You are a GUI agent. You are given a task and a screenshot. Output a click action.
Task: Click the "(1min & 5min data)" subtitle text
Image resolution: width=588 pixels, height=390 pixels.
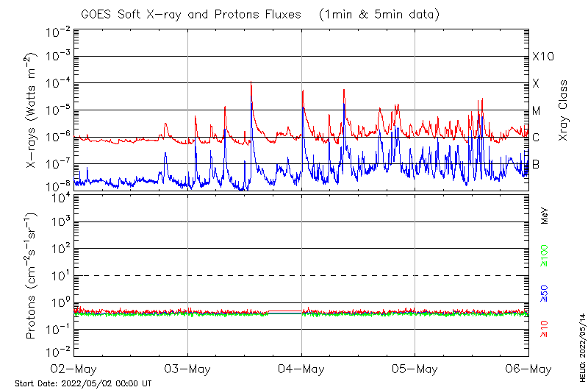(x=379, y=15)
